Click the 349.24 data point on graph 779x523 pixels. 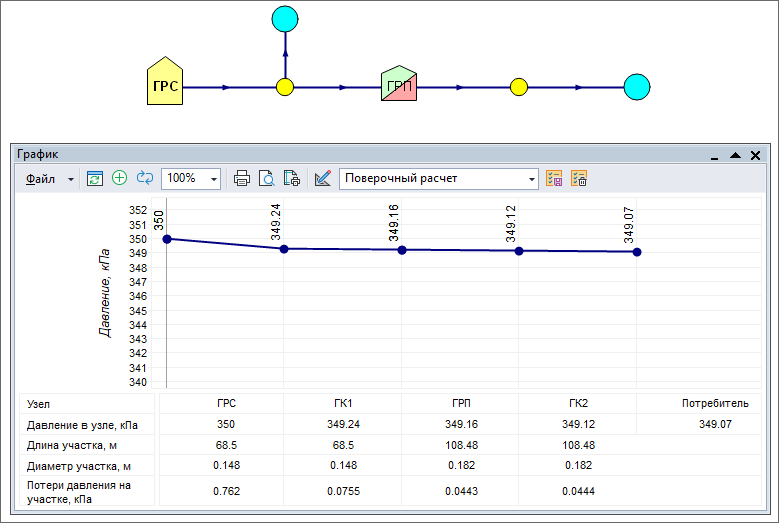point(284,248)
